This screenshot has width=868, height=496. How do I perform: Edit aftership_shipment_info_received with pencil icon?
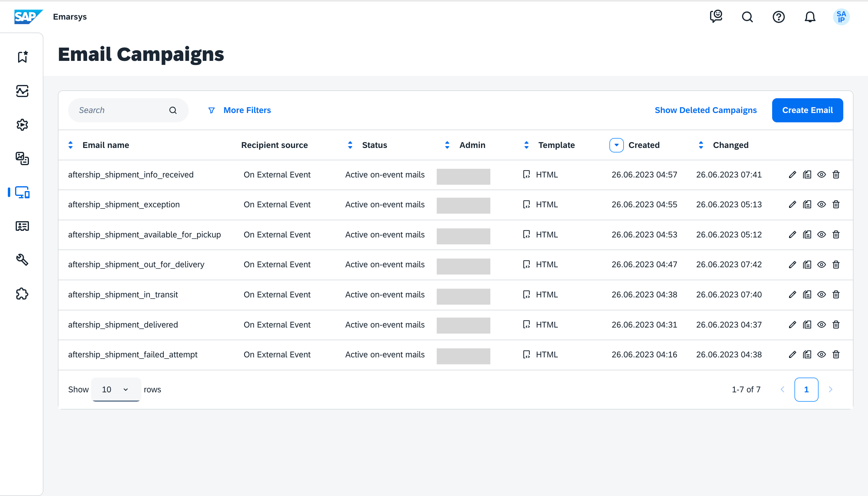(x=792, y=175)
